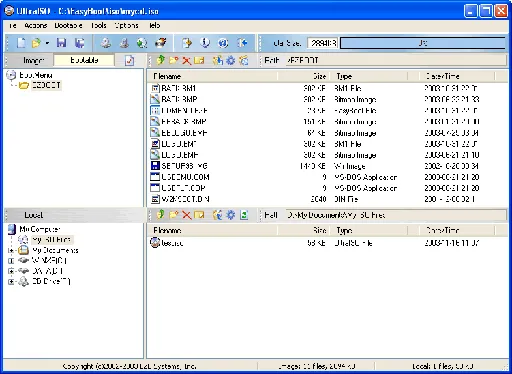Image resolution: width=512 pixels, height=374 pixels.
Task: Open the Bootable menu
Action: [x=68, y=25]
